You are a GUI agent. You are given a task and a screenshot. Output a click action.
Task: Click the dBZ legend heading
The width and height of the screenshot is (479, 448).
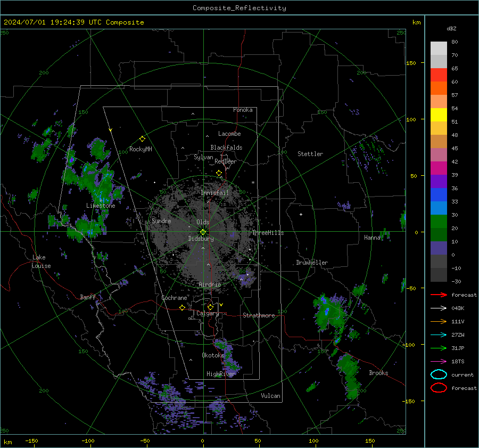[x=451, y=28]
